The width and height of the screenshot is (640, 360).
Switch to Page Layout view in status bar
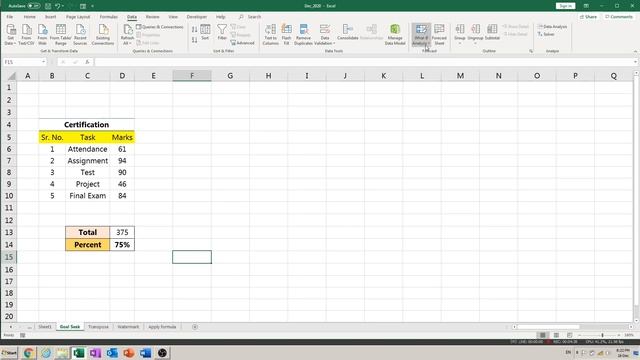point(556,335)
